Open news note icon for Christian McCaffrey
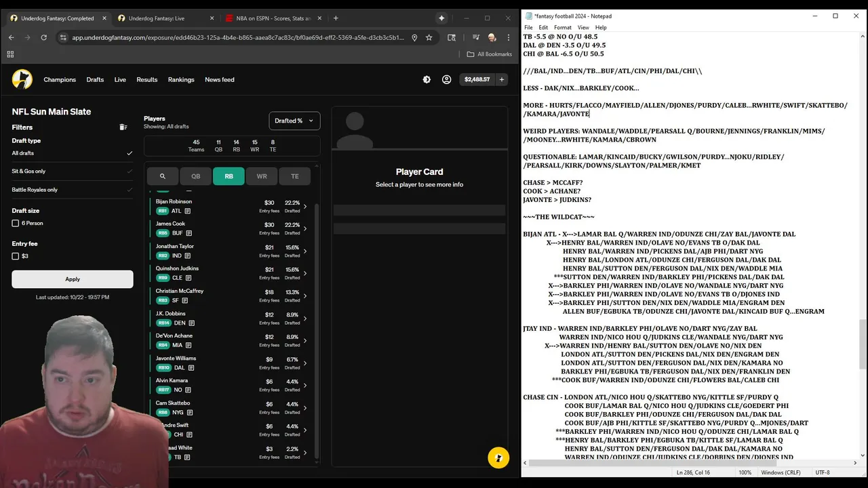 [184, 300]
